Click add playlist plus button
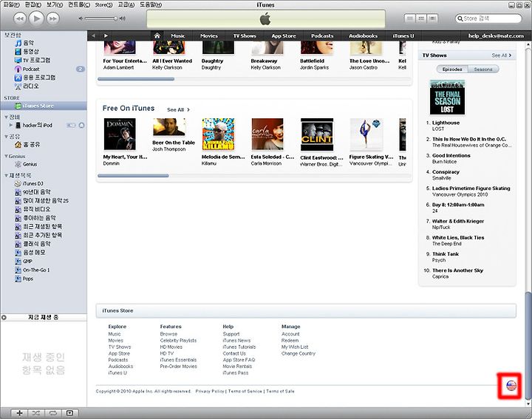Viewport: 532px width, 419px height. click(x=19, y=413)
